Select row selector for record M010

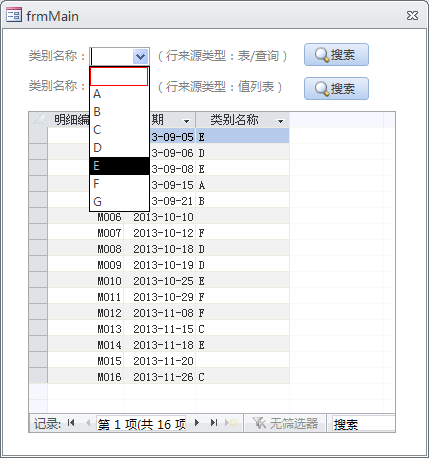coord(38,281)
